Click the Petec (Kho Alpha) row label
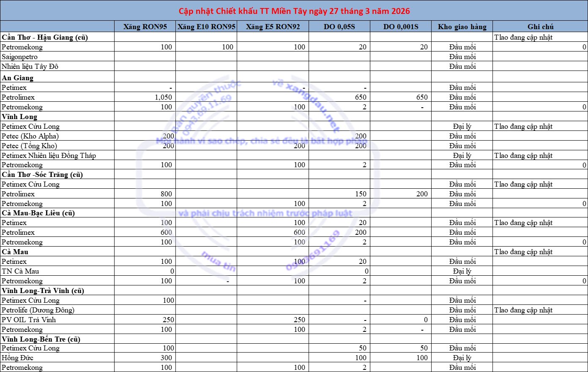This screenshot has width=588, height=372. click(30, 136)
